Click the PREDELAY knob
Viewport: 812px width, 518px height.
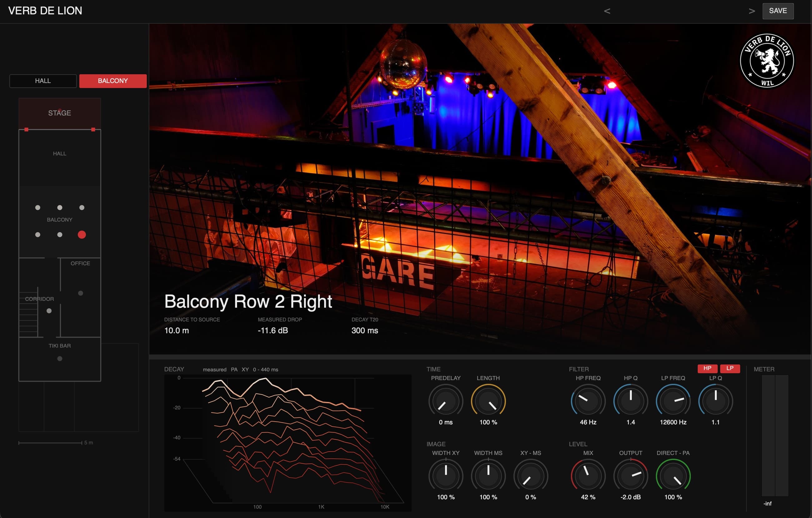tap(446, 401)
